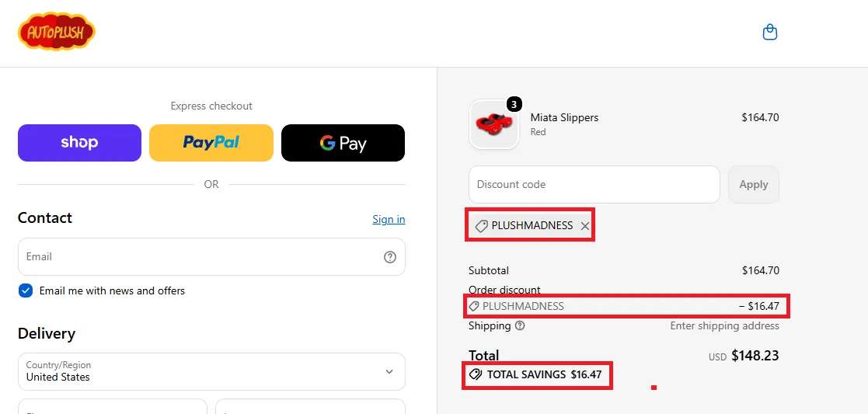The height and width of the screenshot is (414, 868).
Task: Click the email help question mark icon
Action: pyautogui.click(x=390, y=257)
